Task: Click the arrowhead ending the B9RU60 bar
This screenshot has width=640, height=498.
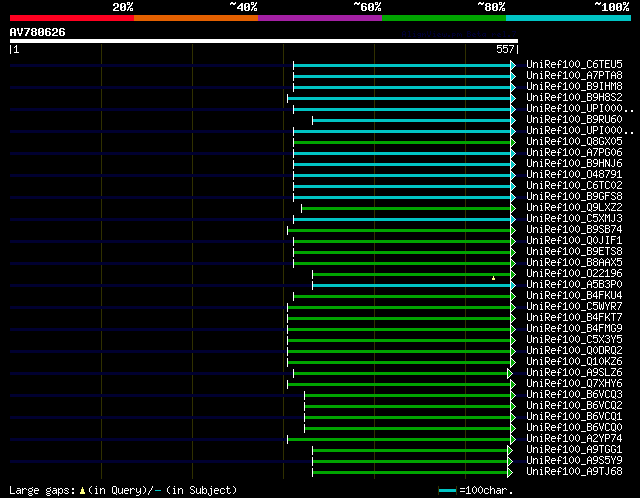Action: pyautogui.click(x=513, y=120)
